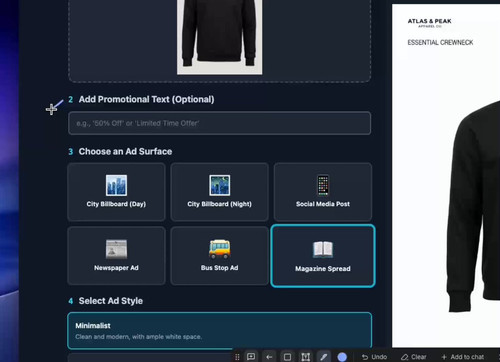Select the Magazine Spread surface
Screen dimensions: 500x362
(x=323, y=256)
